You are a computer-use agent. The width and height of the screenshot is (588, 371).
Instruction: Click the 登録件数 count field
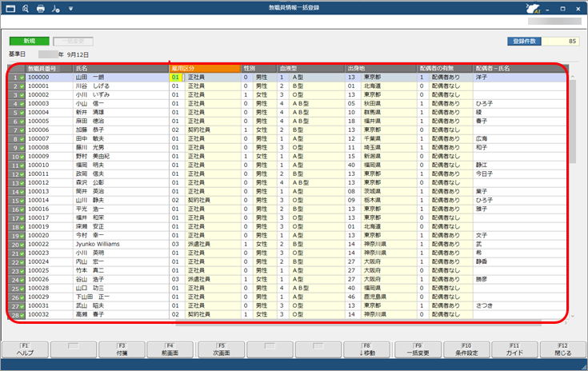pos(561,41)
